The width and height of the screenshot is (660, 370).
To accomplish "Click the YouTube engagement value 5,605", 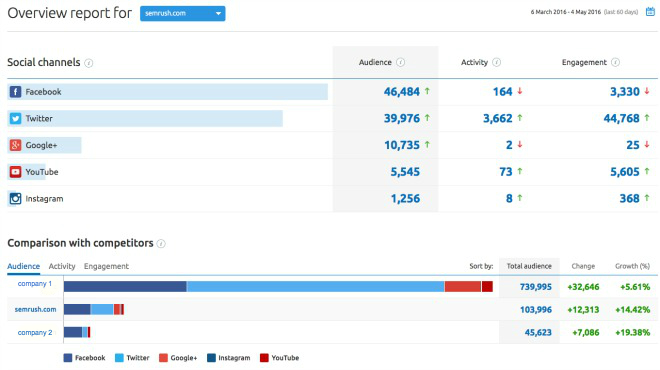I will click(x=625, y=172).
